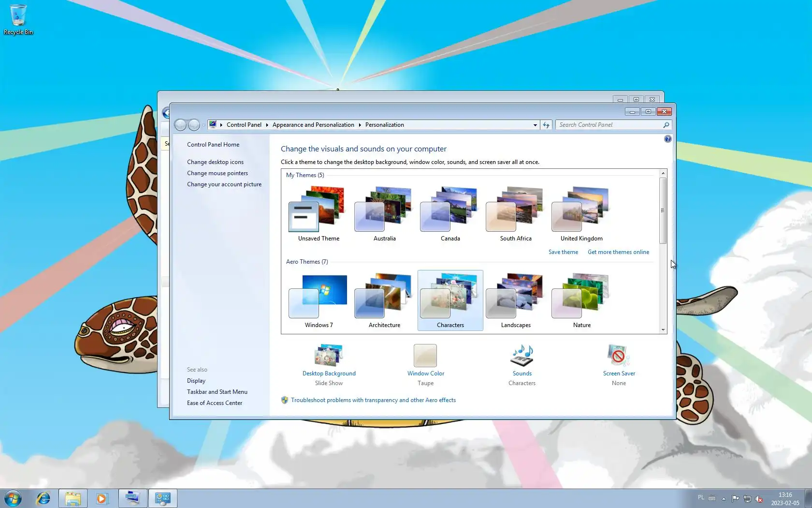Screen dimensions: 812x508
Task: Apply the South Africa theme
Action: [516, 213]
